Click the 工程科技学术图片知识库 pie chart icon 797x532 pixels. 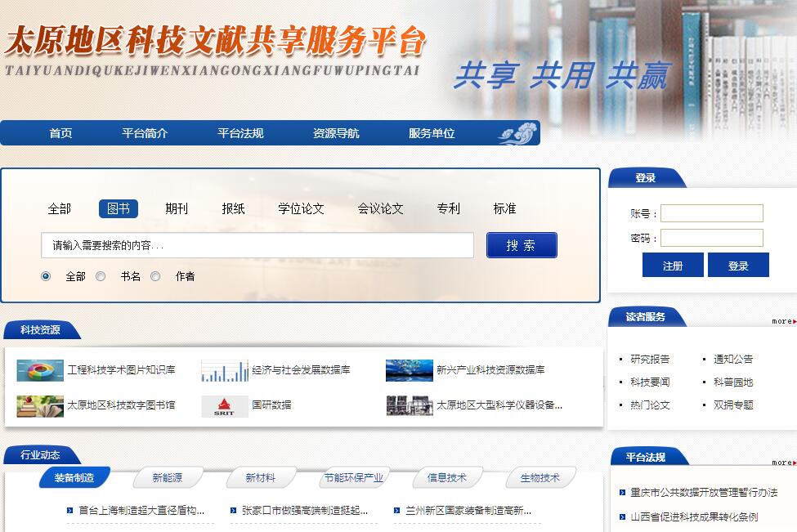[x=40, y=371]
